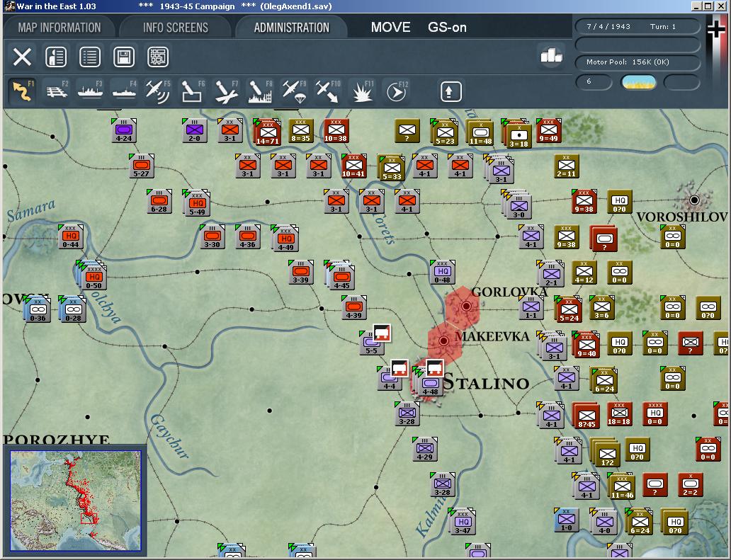
Task: Select the F7 bomb airfield mode icon
Action: [226, 91]
